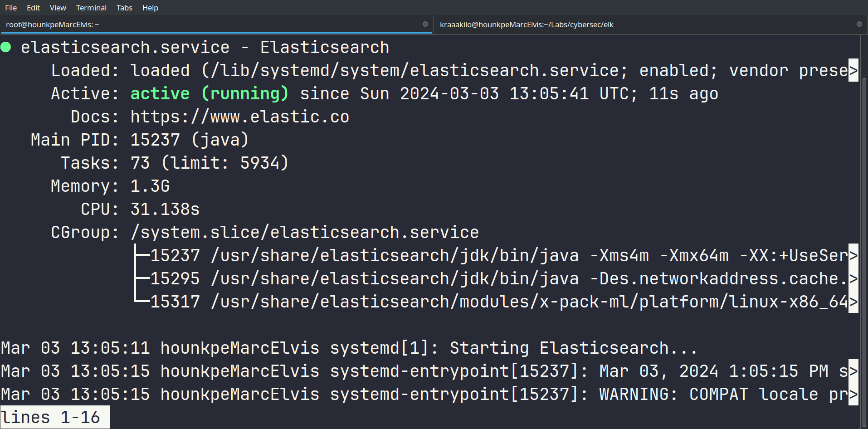The image size is (868, 429).
Task: Click the 'lines 1-16' pager indicator
Action: point(51,417)
